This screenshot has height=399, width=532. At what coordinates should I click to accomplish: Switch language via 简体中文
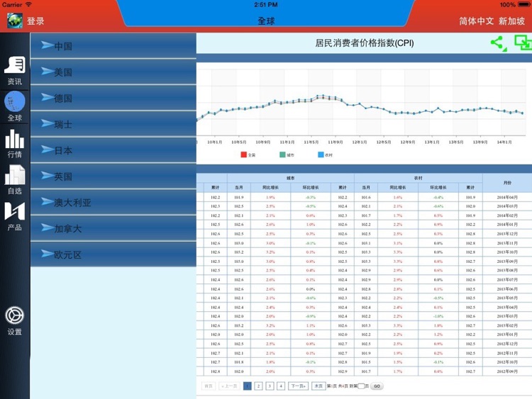tap(477, 21)
